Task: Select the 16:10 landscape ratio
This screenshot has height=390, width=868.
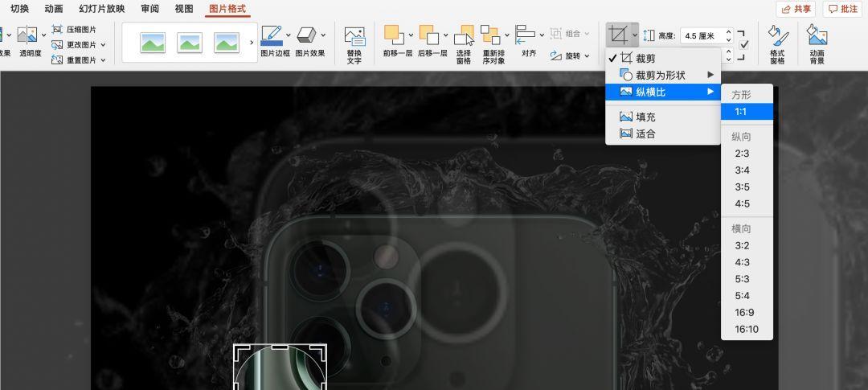Action: pos(747,329)
